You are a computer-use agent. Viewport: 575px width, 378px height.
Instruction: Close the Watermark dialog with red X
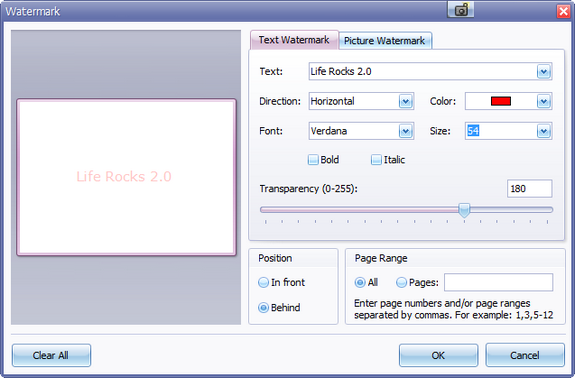tap(563, 11)
